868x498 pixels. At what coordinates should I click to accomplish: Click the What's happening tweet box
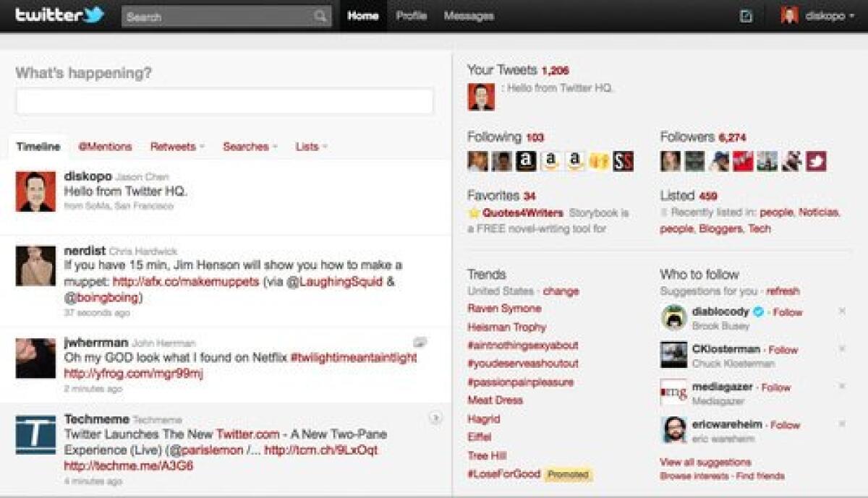click(224, 100)
